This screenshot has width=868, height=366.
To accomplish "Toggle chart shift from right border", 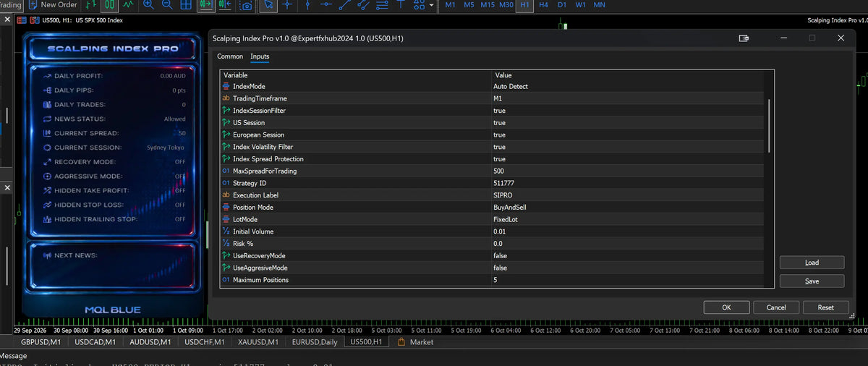I will click(224, 4).
